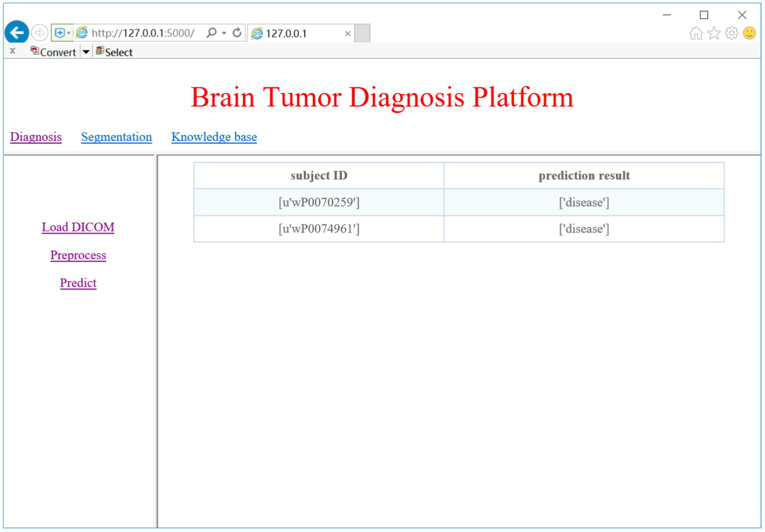Expand the address bar search dropdown arrow
765x532 pixels.
224,33
